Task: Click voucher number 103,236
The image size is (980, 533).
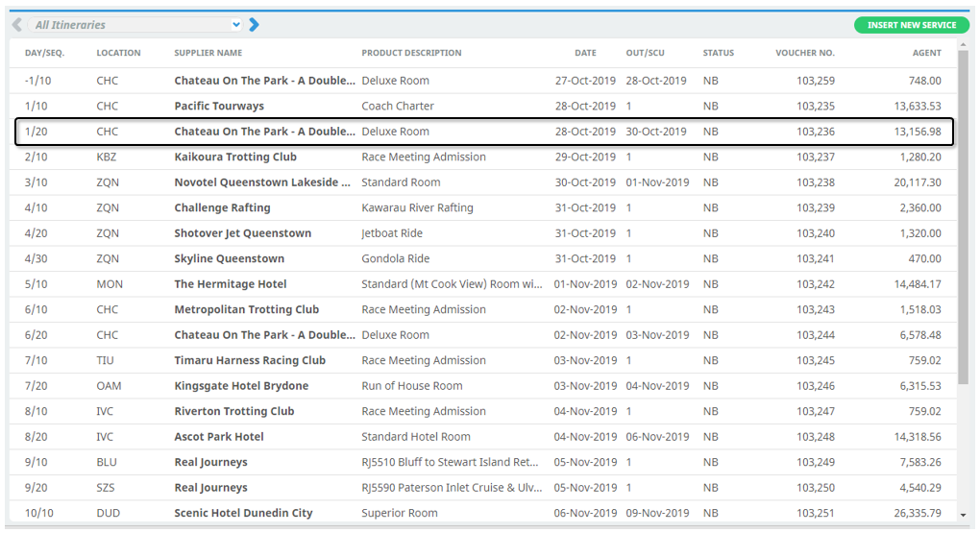Action: tap(816, 132)
